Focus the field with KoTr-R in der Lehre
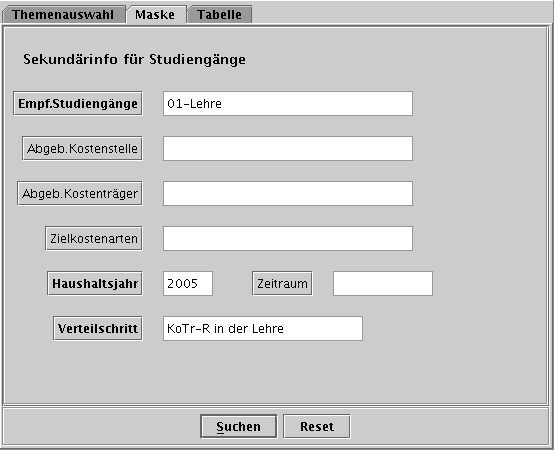This screenshot has height=450, width=554. [x=263, y=328]
